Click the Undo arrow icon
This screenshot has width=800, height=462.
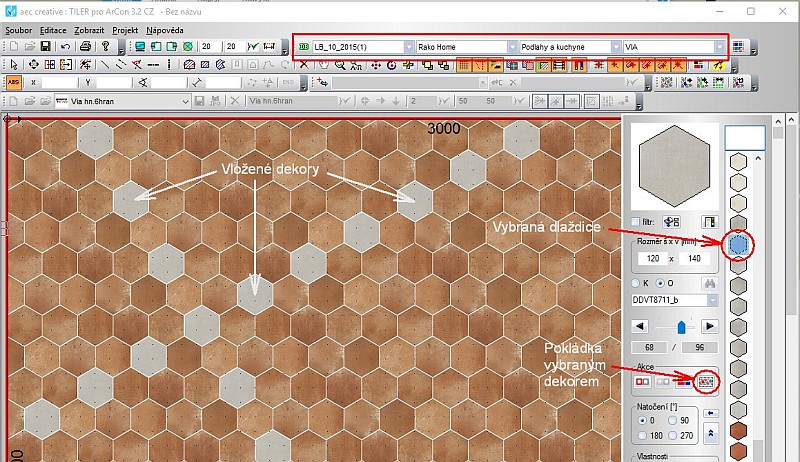[65, 46]
